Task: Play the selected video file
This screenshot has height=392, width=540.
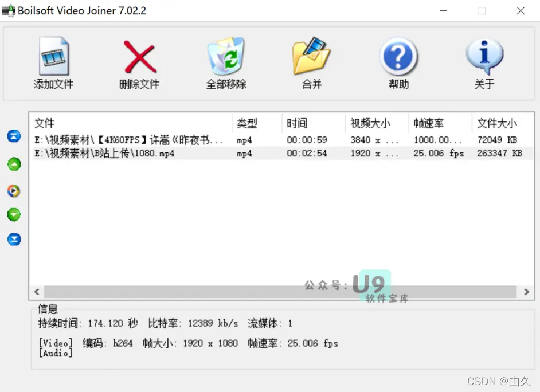Action: tap(14, 191)
